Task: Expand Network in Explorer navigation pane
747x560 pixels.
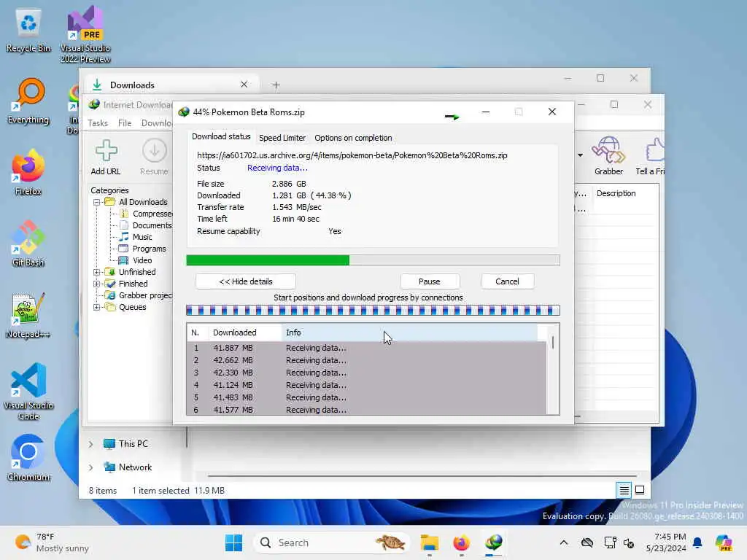Action: (91, 467)
